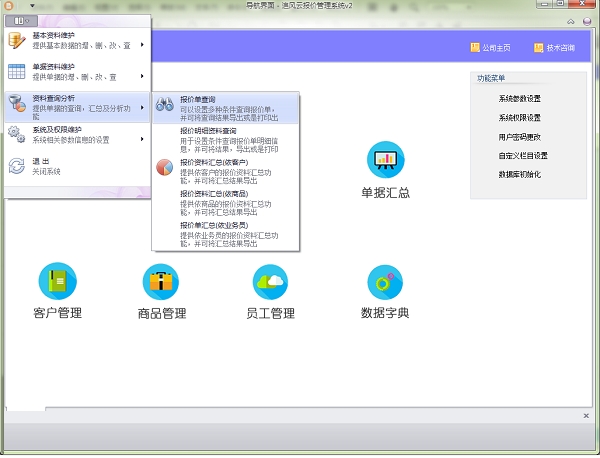This screenshot has width=600, height=458.
Task: Expand the 单据资料维护 submenu arrow
Action: pos(142,76)
